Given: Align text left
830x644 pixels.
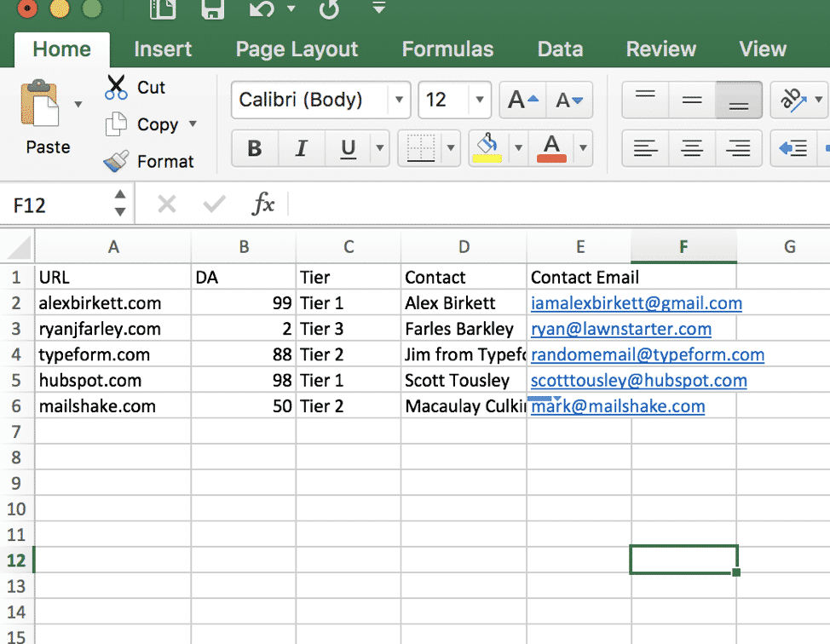Looking at the screenshot, I should pyautogui.click(x=645, y=148).
